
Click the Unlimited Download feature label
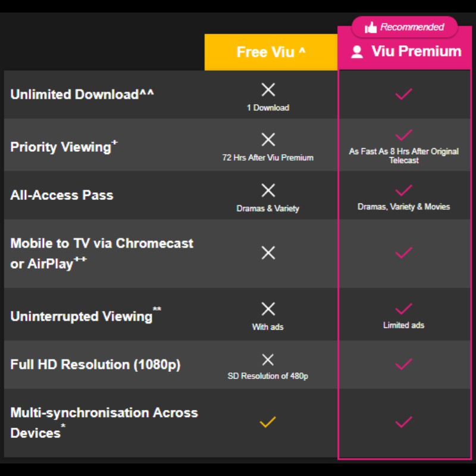pos(82,94)
